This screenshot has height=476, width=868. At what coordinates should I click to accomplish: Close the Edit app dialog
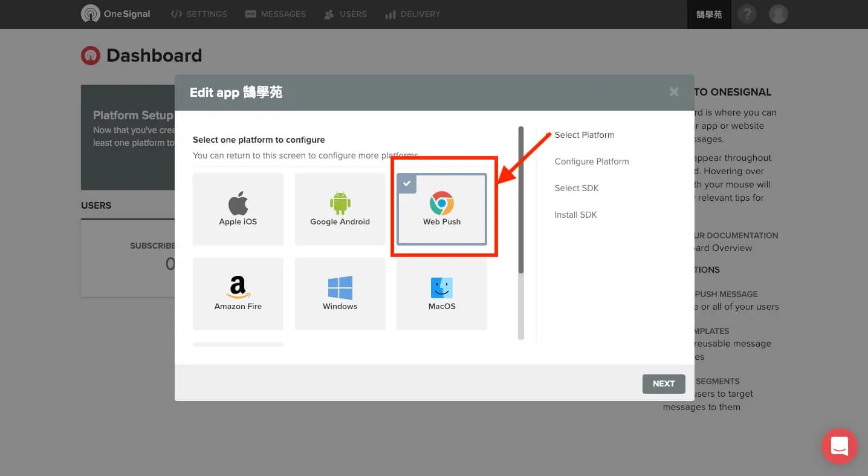click(x=674, y=92)
